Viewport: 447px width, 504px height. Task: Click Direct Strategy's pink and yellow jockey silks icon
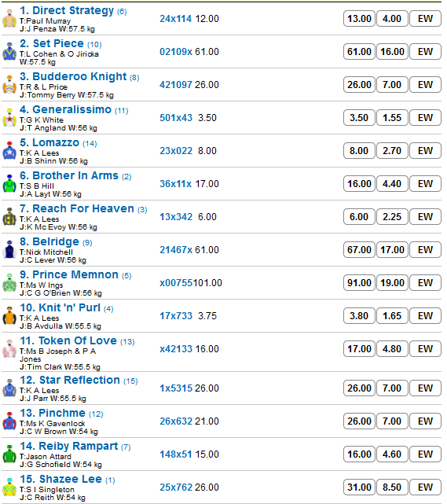(9, 19)
